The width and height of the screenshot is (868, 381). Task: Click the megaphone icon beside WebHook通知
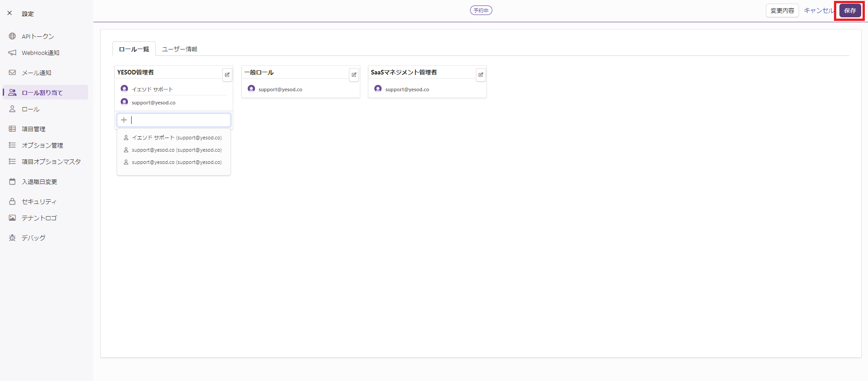click(12, 53)
